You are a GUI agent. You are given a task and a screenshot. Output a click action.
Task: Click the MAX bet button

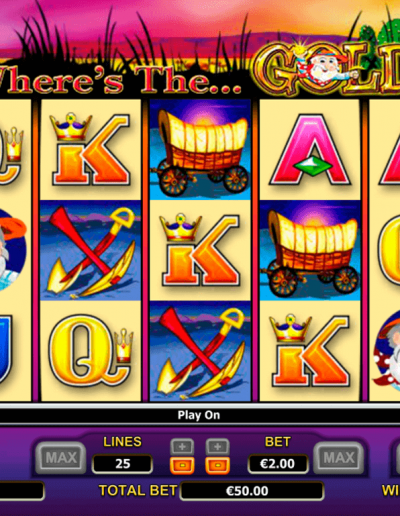(x=338, y=457)
